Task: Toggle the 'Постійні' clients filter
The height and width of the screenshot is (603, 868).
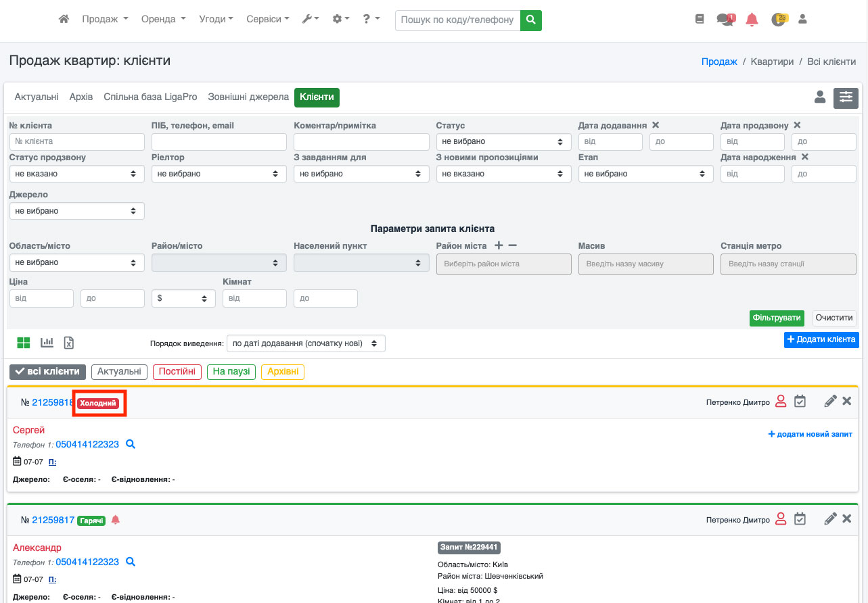Action: coord(177,371)
